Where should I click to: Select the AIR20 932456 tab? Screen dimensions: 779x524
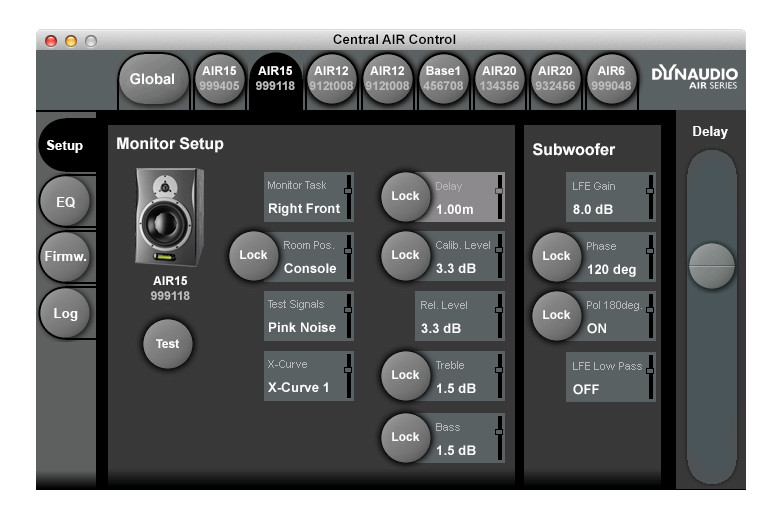[555, 78]
